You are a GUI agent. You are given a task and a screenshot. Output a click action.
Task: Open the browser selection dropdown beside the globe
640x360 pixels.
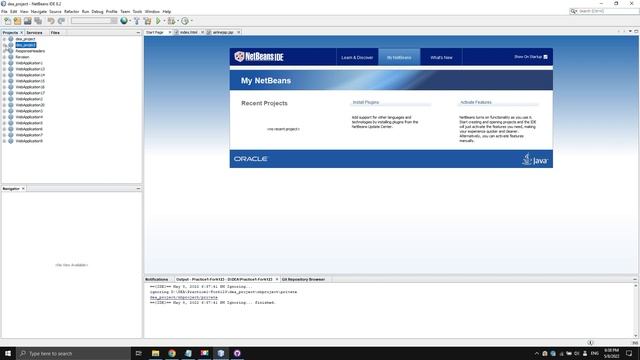coord(130,21)
